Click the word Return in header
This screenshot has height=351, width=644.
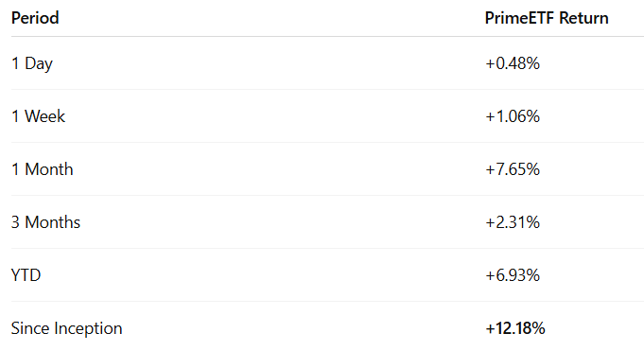[583, 18]
